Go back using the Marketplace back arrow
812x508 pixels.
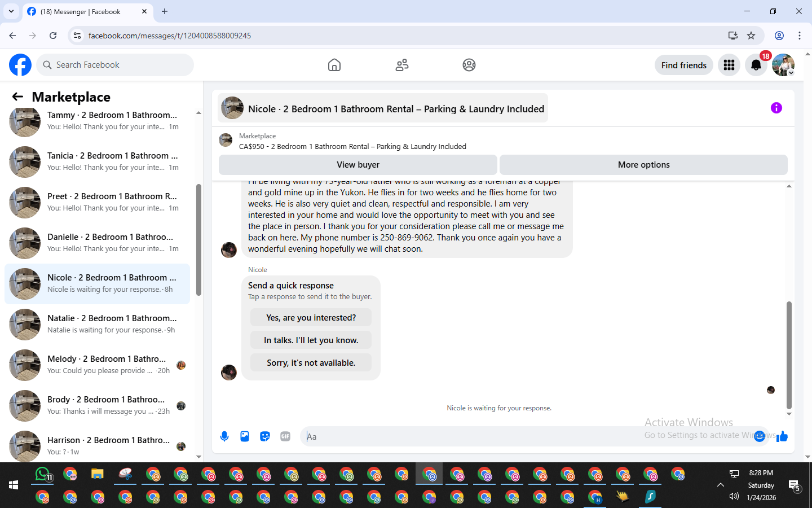pos(17,97)
